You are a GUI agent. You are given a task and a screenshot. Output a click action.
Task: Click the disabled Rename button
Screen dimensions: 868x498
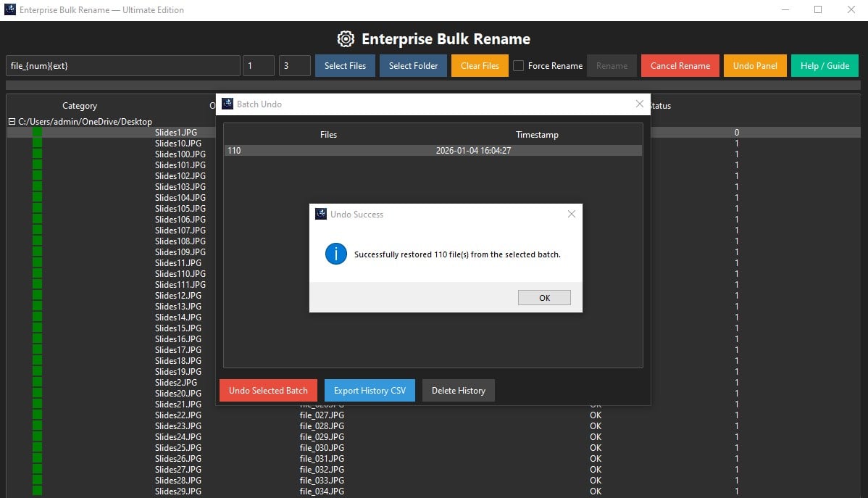(x=612, y=65)
